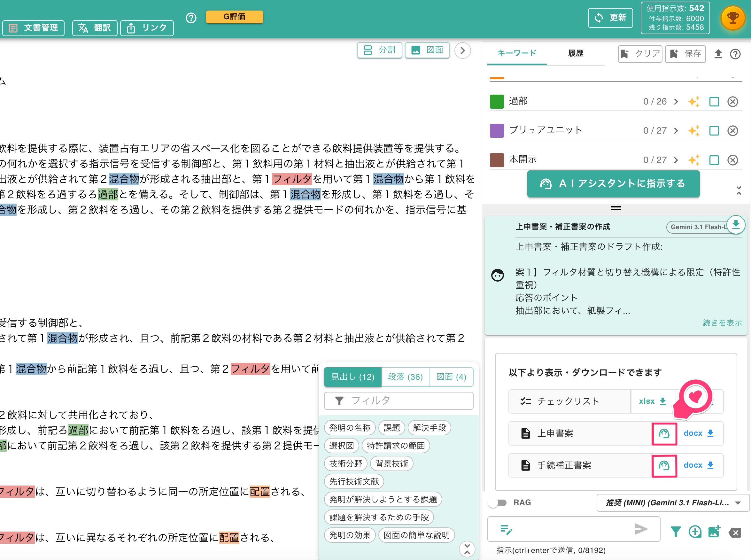751x560 pixels.
Task: Tick the checkbox for ブリュアユニット keyword
Action: click(714, 131)
